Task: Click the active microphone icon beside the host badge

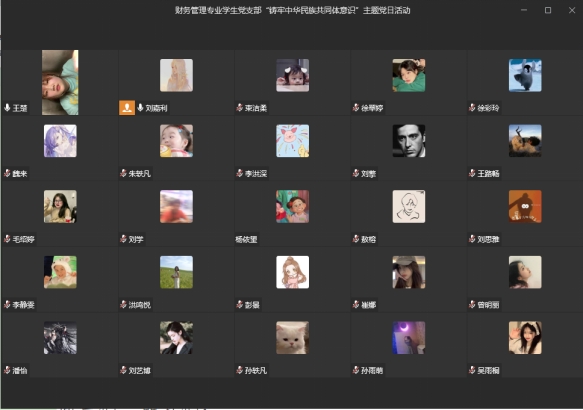Action: click(140, 108)
